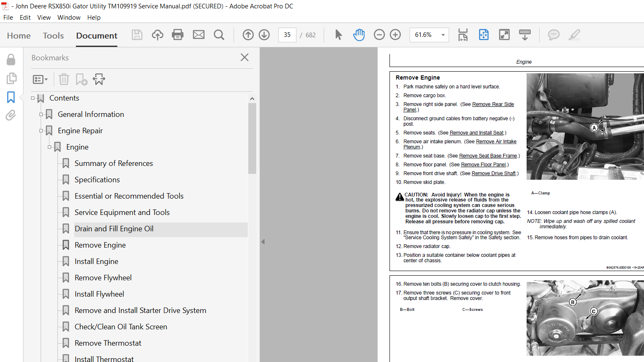Image resolution: width=644 pixels, height=362 pixels.
Task: Collapse the Engine bookmark node
Action: click(x=49, y=147)
